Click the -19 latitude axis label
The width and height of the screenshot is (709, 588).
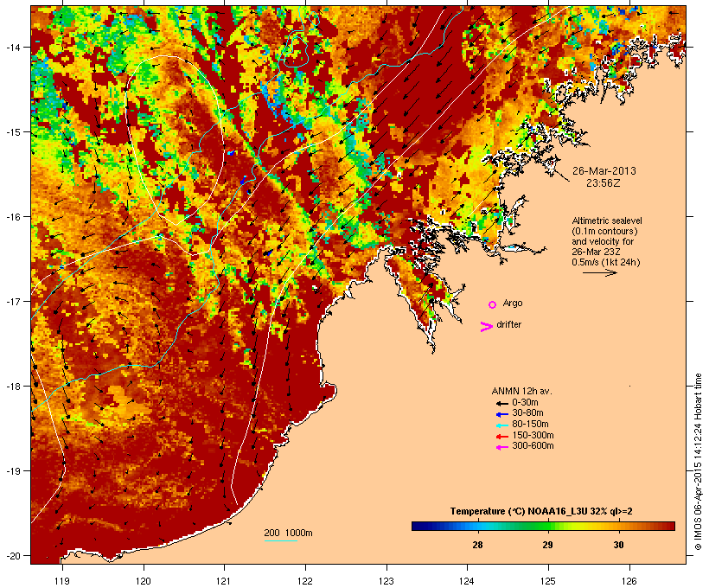click(12, 471)
